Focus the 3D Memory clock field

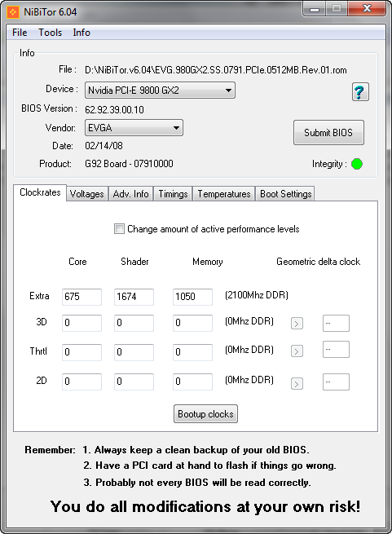tap(193, 323)
